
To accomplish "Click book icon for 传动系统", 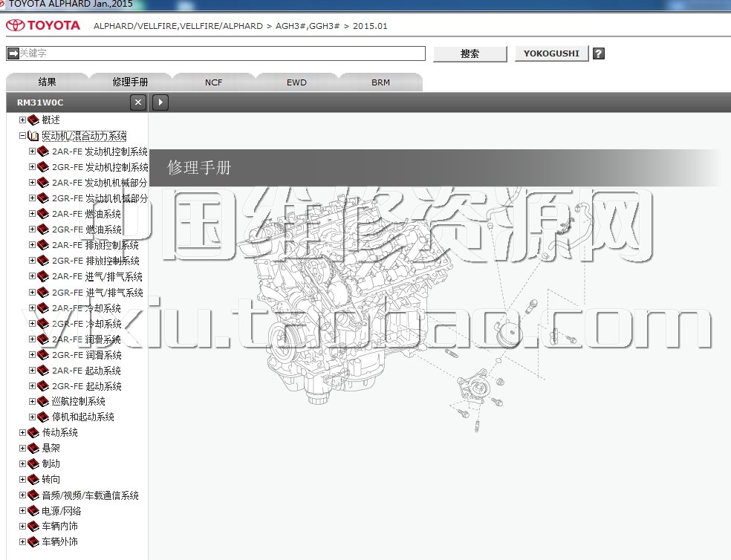I will pyautogui.click(x=33, y=433).
